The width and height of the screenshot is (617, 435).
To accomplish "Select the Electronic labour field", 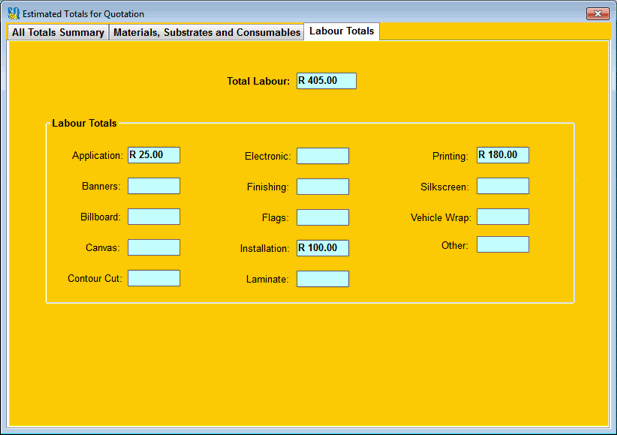I will 323,156.
